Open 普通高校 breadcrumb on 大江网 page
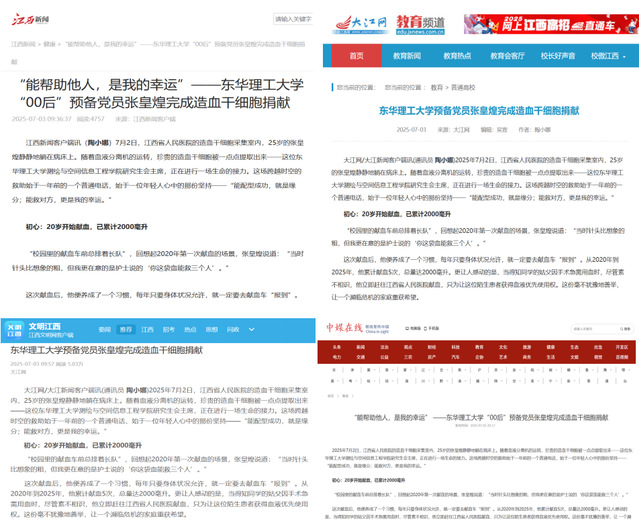Viewport: 639px width, 527px height. (x=463, y=87)
